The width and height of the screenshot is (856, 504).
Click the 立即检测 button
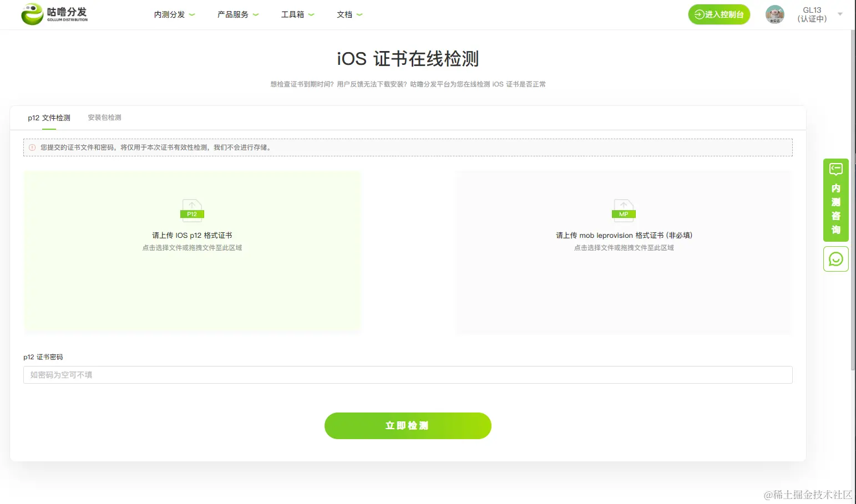click(x=408, y=426)
